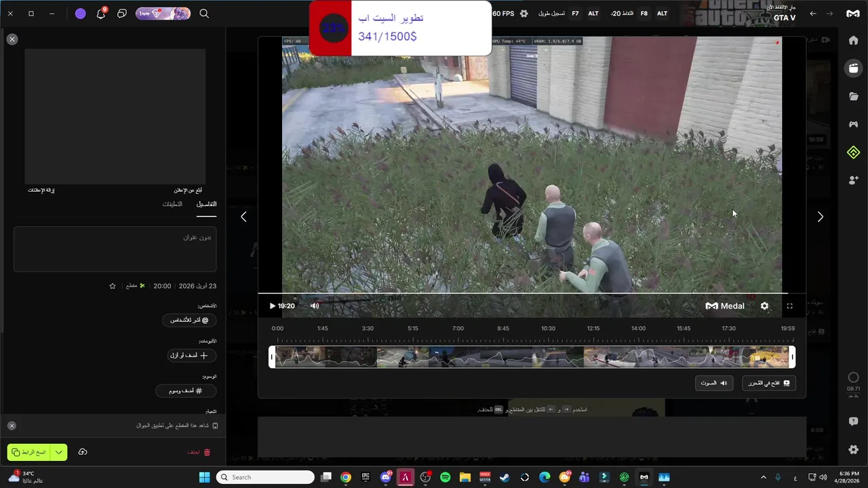Go to the next clip arrow
Viewport: 868px width, 488px height.
820,217
